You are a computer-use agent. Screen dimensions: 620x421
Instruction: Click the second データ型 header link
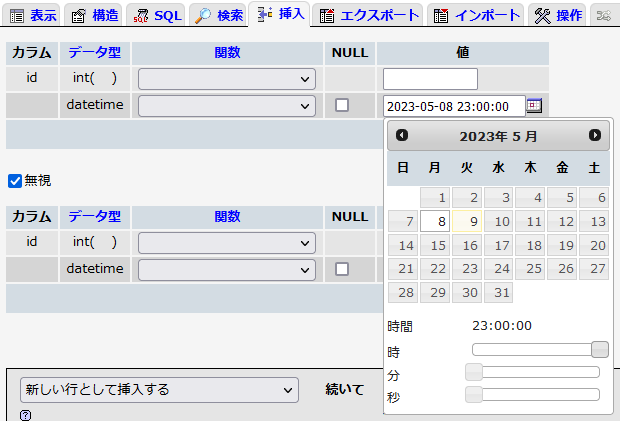pos(95,217)
